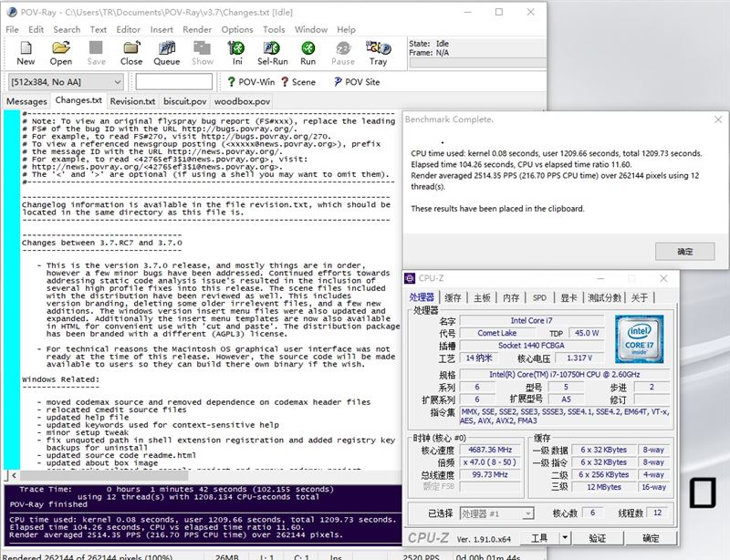Open the Render menu

tap(197, 29)
